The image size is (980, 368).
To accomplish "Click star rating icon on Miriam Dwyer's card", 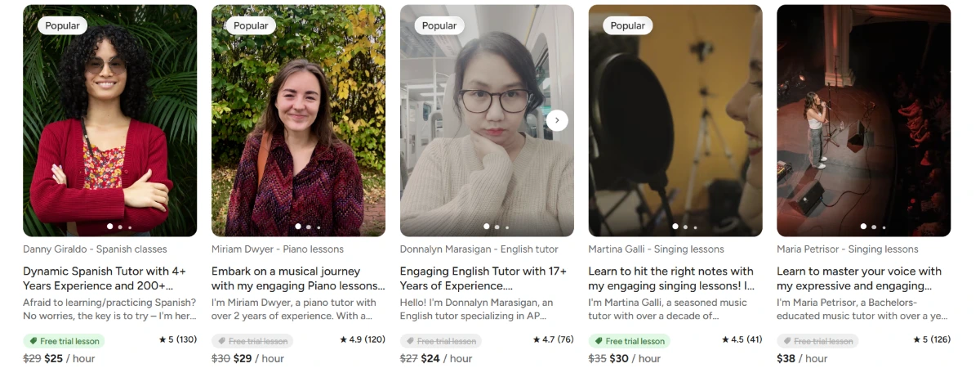I will pyautogui.click(x=342, y=339).
